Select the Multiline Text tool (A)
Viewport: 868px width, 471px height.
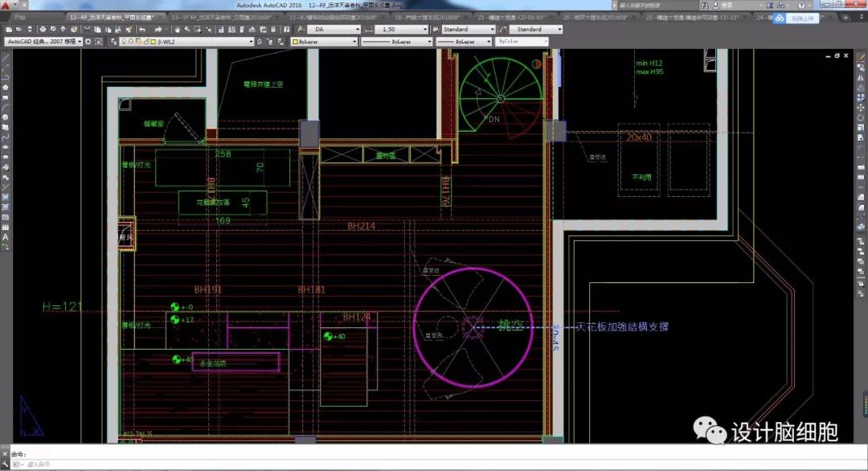[6, 237]
